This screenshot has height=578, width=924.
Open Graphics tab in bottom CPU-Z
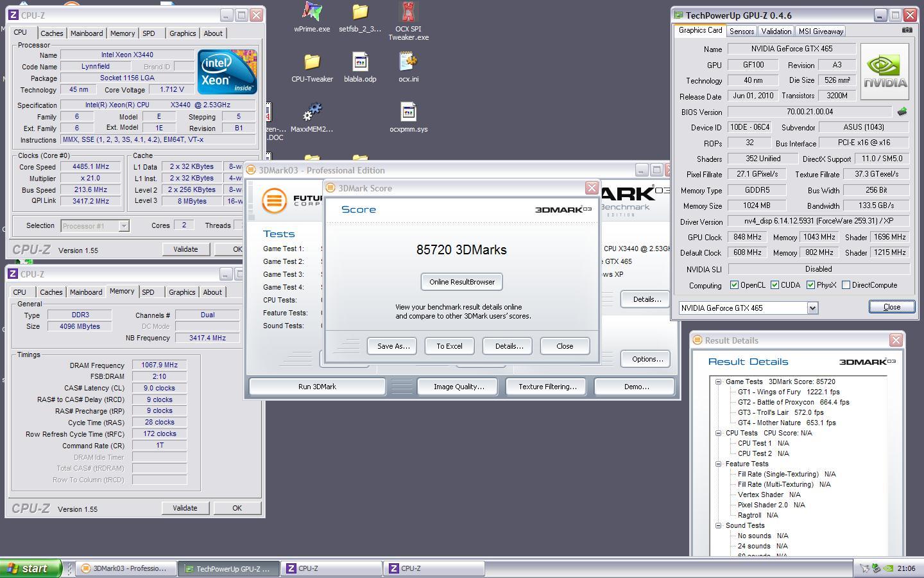point(182,292)
